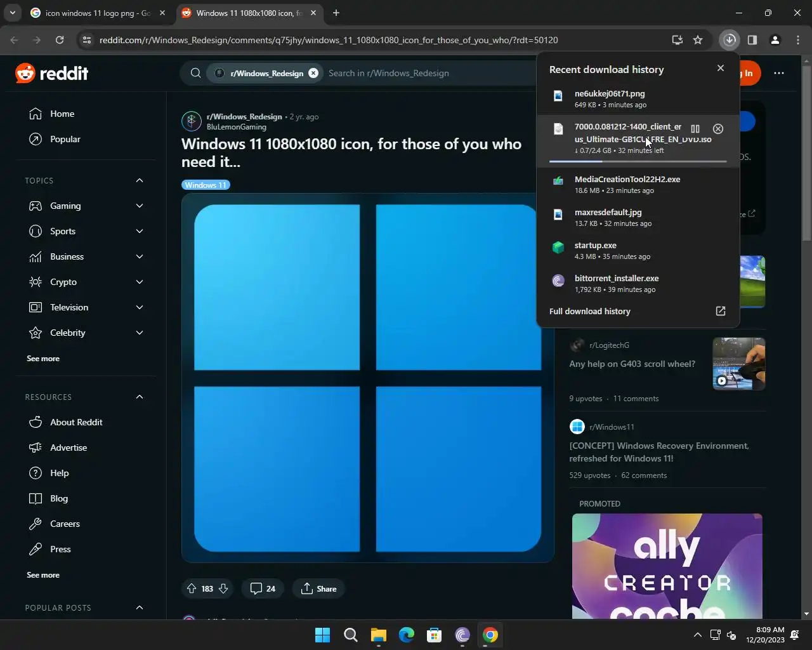Go back to previous page
The image size is (812, 650).
click(15, 40)
